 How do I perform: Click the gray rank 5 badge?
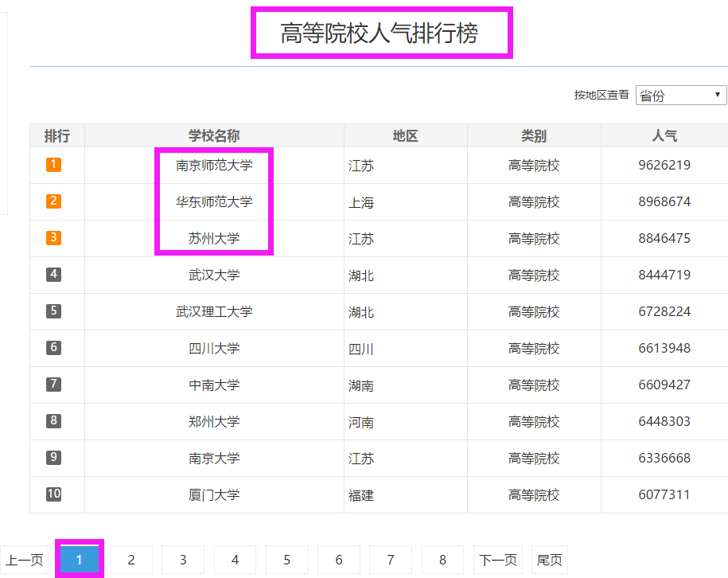click(54, 310)
